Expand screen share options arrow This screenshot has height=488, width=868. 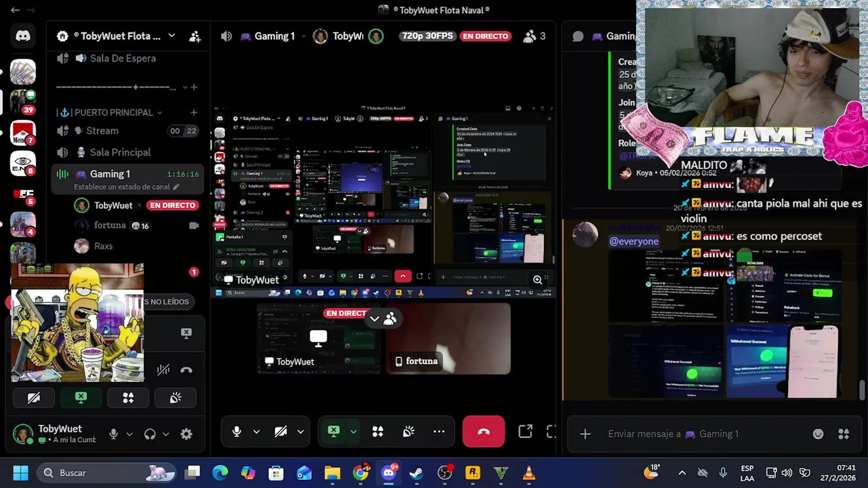point(353,432)
